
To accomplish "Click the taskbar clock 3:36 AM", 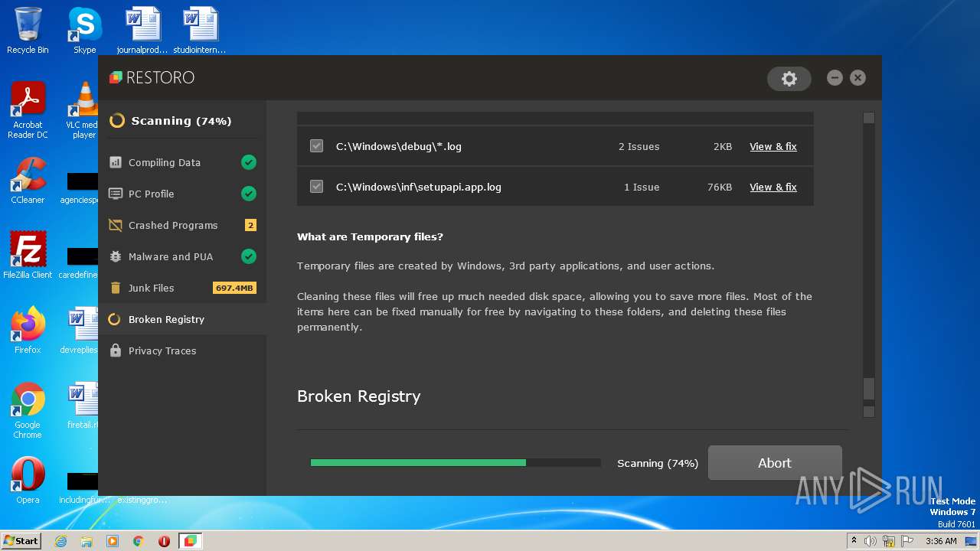I will 941,541.
